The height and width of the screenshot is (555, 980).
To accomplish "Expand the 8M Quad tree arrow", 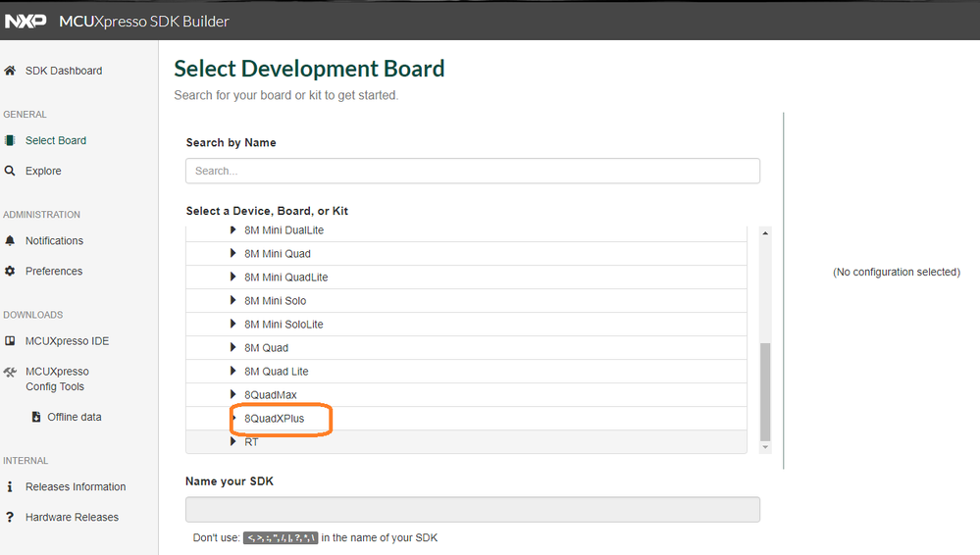I will [x=233, y=348].
